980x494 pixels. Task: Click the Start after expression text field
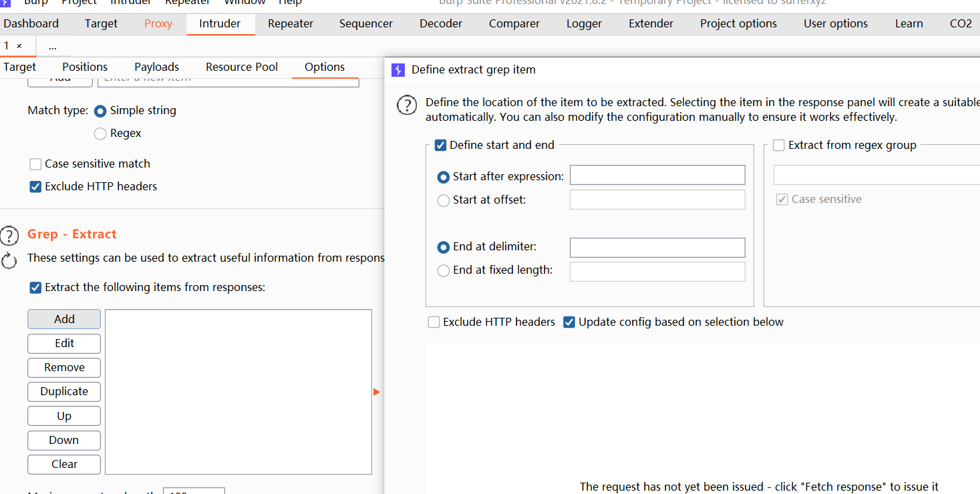coord(657,176)
